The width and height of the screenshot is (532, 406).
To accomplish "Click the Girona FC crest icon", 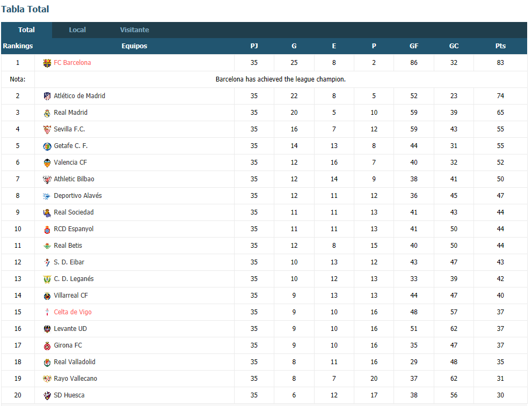I will pyautogui.click(x=47, y=345).
